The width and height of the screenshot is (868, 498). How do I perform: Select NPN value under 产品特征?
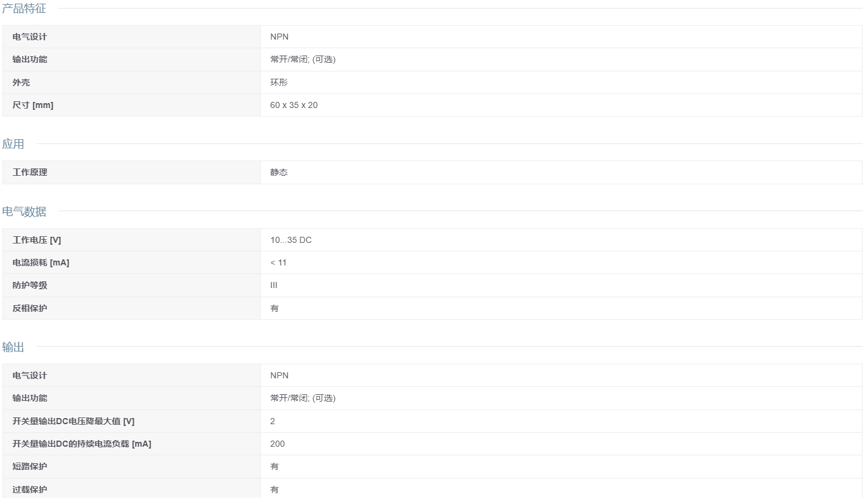pos(279,37)
